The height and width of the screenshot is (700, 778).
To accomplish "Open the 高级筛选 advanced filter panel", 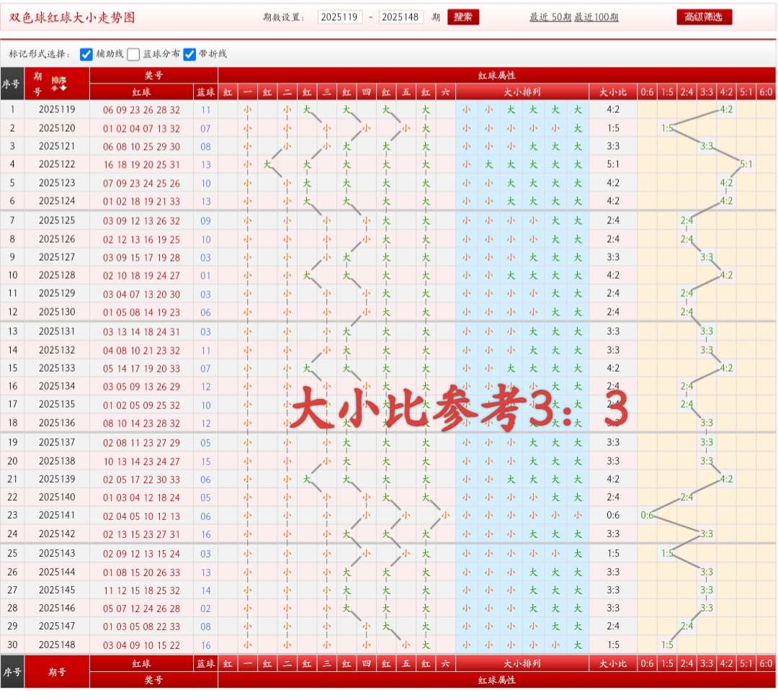I will tap(703, 17).
